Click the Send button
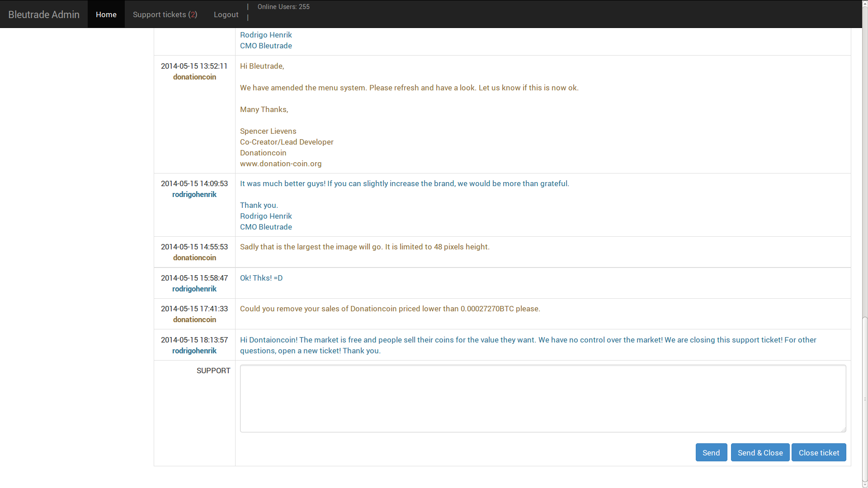The width and height of the screenshot is (868, 488). (x=711, y=452)
